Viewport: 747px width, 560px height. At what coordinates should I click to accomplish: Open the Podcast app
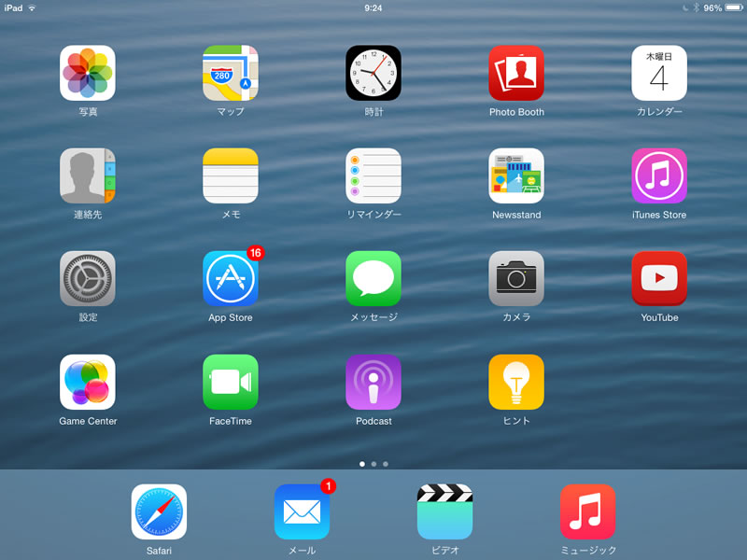pos(373,382)
